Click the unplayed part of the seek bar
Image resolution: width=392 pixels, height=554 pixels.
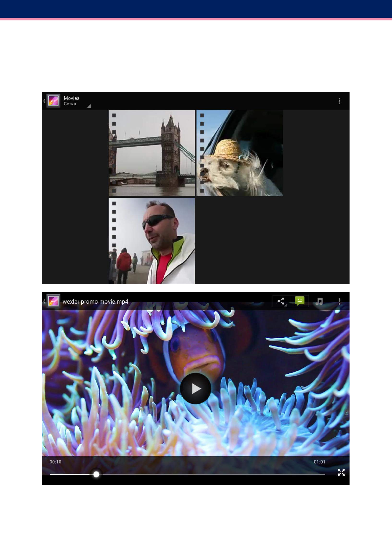(211, 474)
